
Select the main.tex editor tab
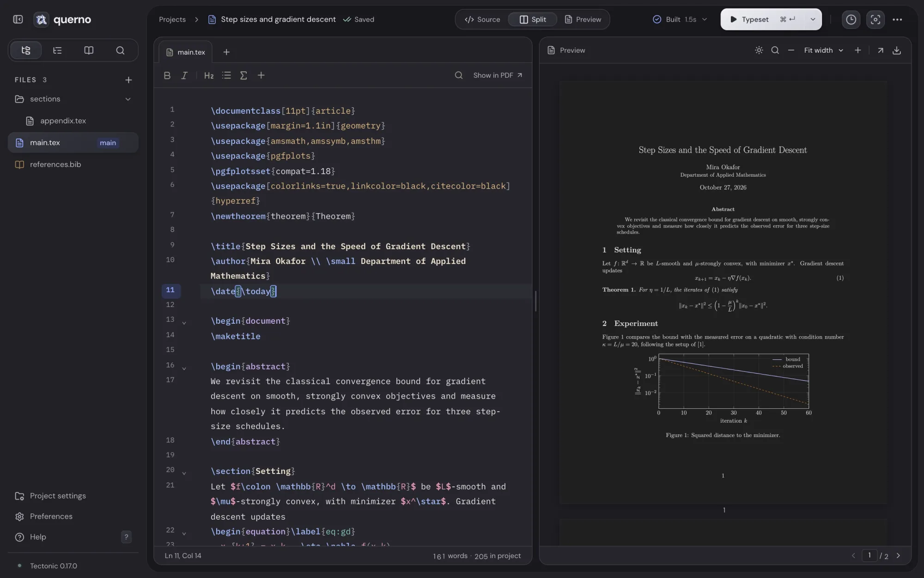point(185,52)
